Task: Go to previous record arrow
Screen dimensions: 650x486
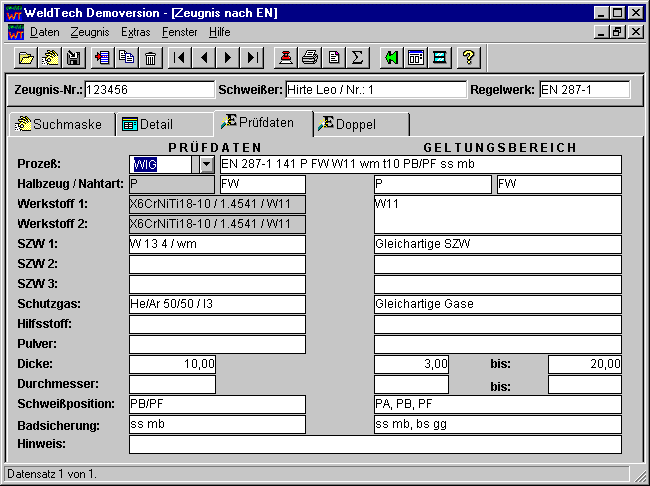Action: 204,57
